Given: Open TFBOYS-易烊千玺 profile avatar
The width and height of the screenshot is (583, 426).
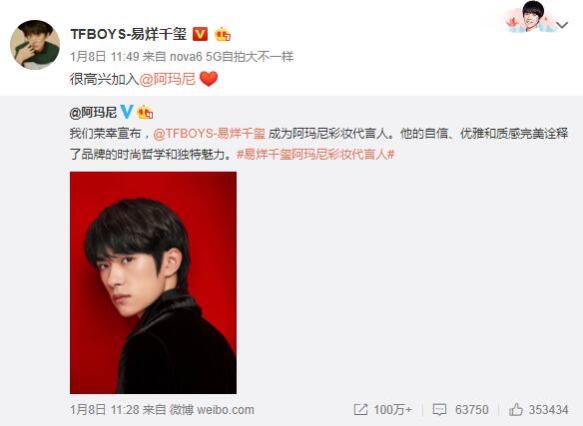Looking at the screenshot, I should (x=35, y=45).
